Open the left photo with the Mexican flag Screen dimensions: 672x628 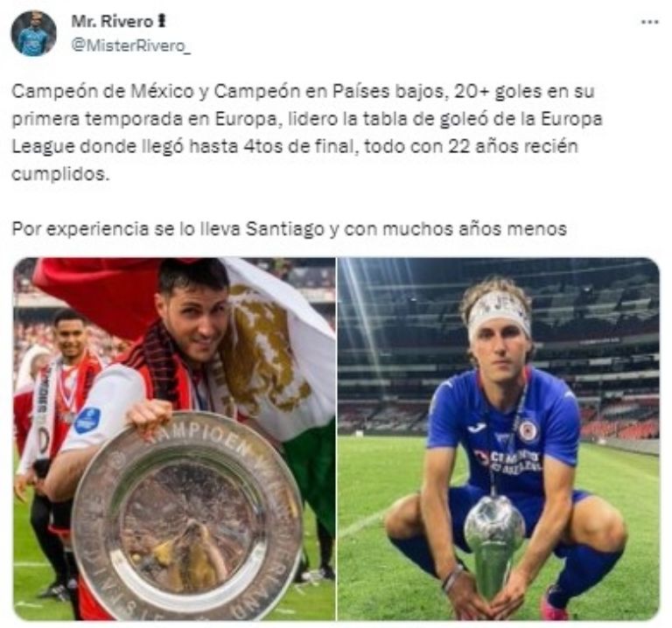(174, 438)
